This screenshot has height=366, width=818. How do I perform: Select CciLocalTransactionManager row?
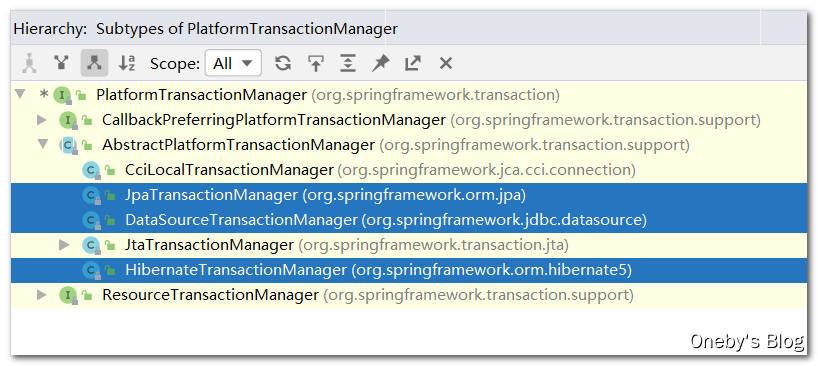pos(408,169)
